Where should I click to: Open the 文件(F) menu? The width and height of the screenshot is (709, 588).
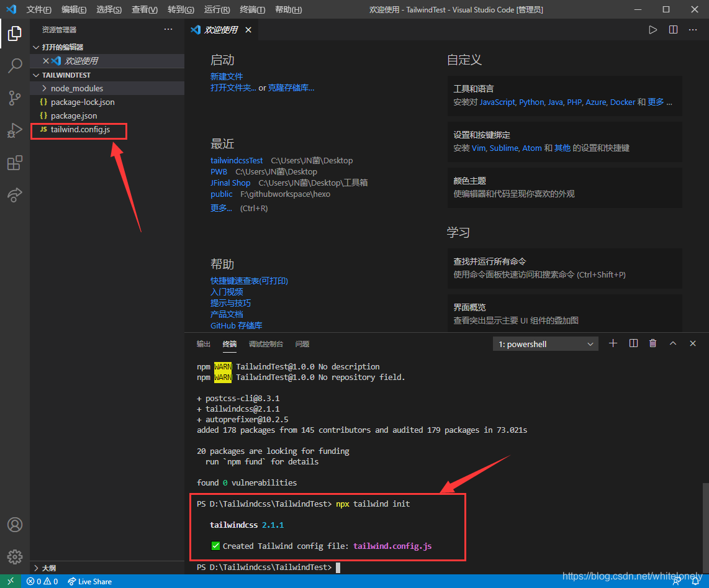[39, 9]
